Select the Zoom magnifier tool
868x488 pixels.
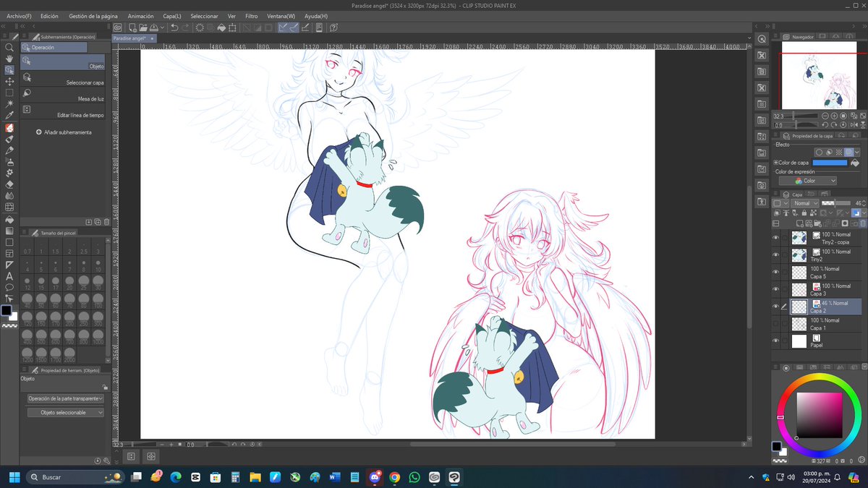point(9,47)
